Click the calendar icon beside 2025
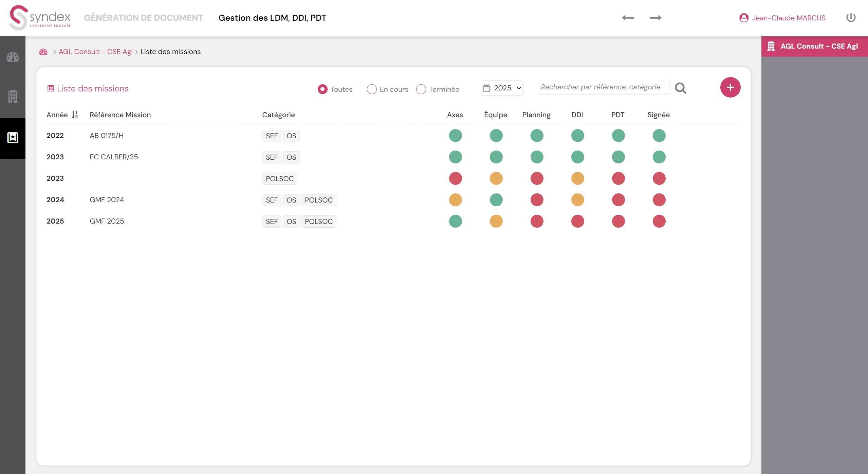Viewport: 868px width, 474px height. 486,88
